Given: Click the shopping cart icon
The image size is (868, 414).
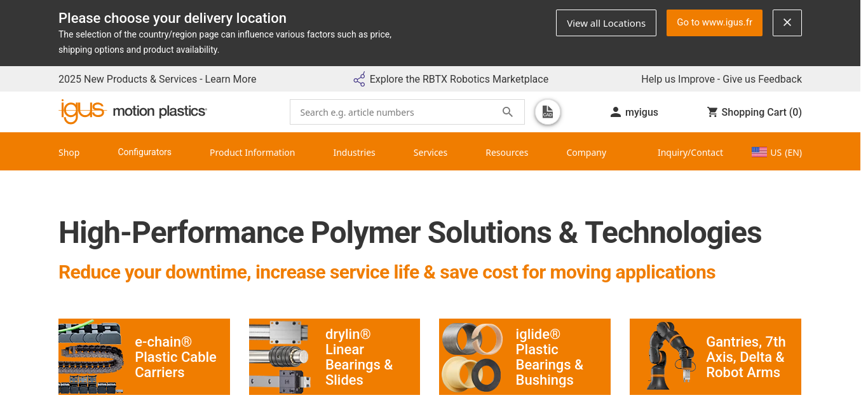Looking at the screenshot, I should [712, 113].
